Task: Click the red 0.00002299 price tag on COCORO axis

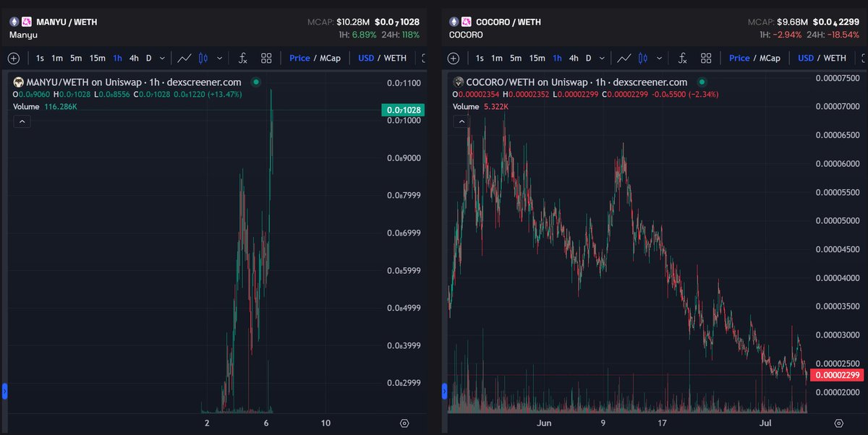Action: (836, 375)
